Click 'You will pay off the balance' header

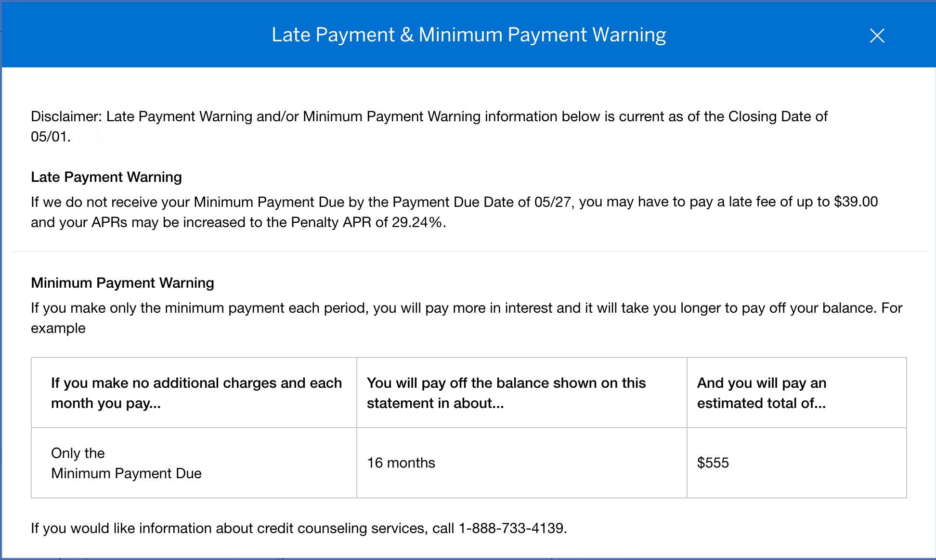(x=506, y=393)
